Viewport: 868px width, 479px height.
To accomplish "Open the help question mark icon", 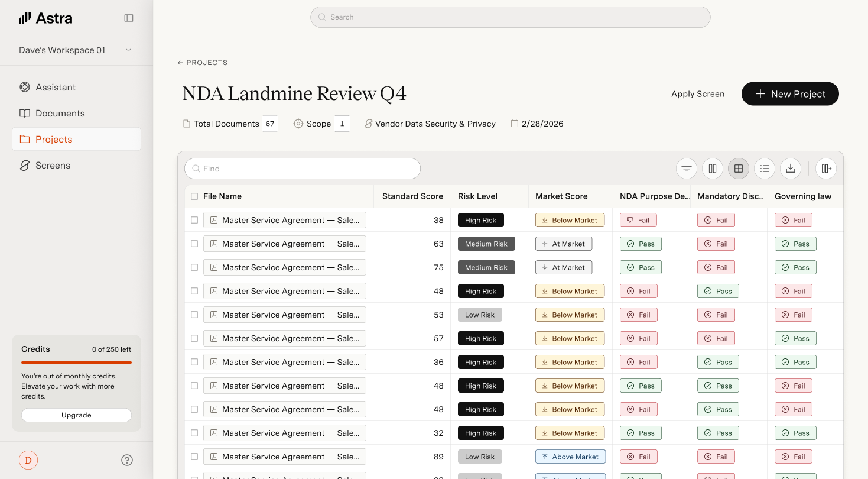I will pyautogui.click(x=127, y=460).
